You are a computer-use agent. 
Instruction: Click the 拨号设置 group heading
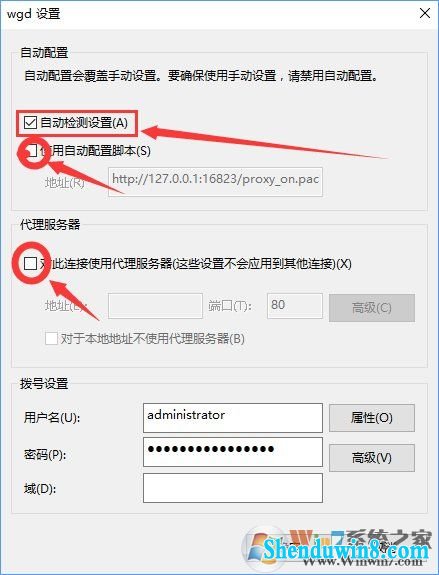[44, 384]
